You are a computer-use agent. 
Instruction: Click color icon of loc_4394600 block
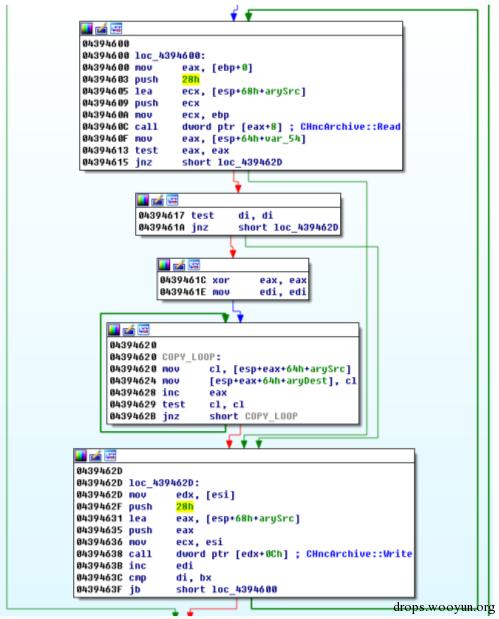[x=86, y=29]
